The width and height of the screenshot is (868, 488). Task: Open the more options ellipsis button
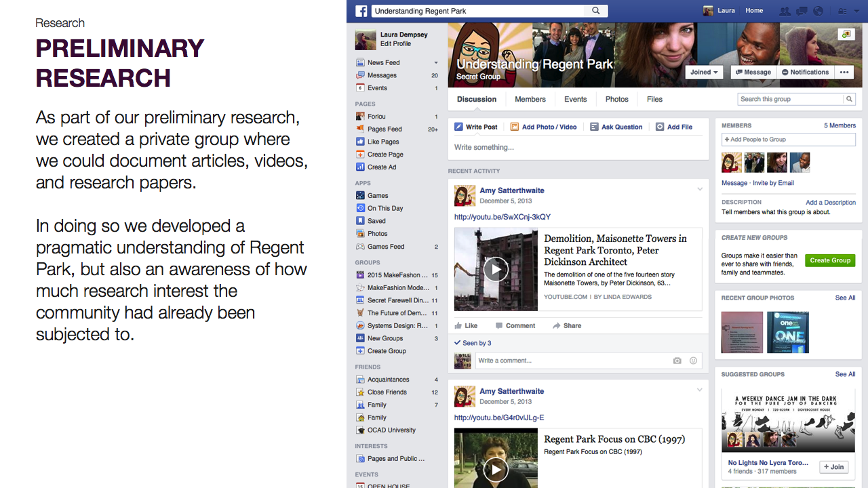(x=844, y=72)
